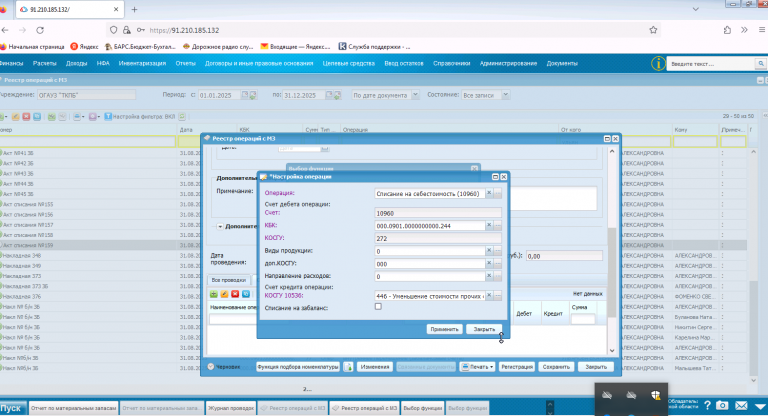Open the Отчеты menu

185,63
